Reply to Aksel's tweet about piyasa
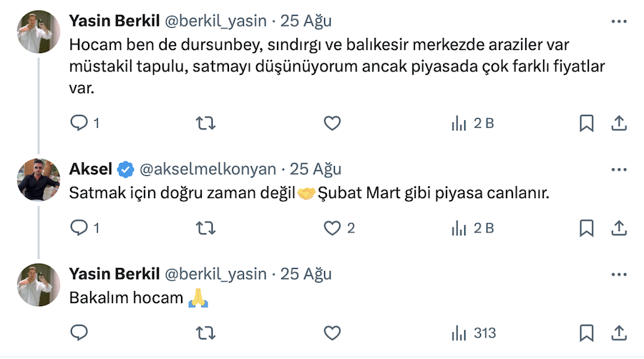The width and height of the screenshot is (644, 359). 79,228
